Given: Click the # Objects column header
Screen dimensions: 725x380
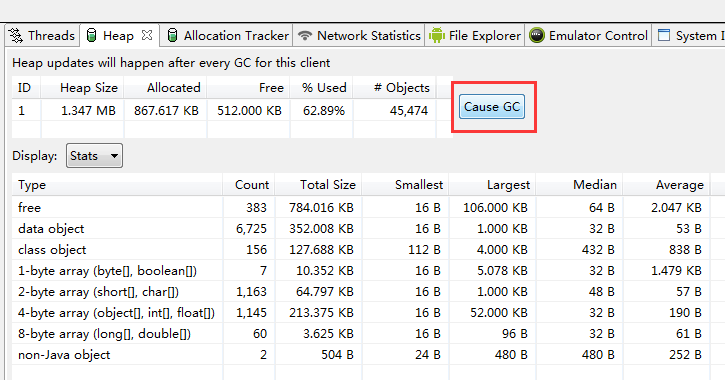Looking at the screenshot, I should (x=394, y=88).
